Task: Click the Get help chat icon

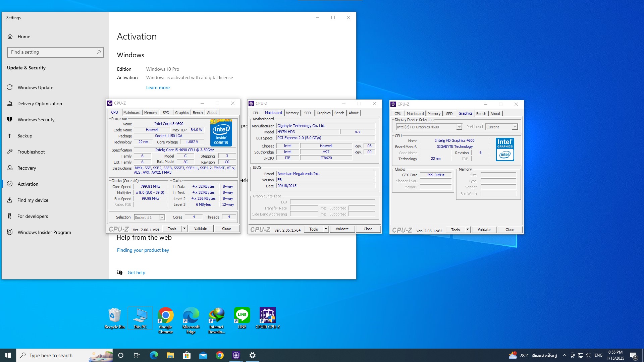Action: pos(120,273)
